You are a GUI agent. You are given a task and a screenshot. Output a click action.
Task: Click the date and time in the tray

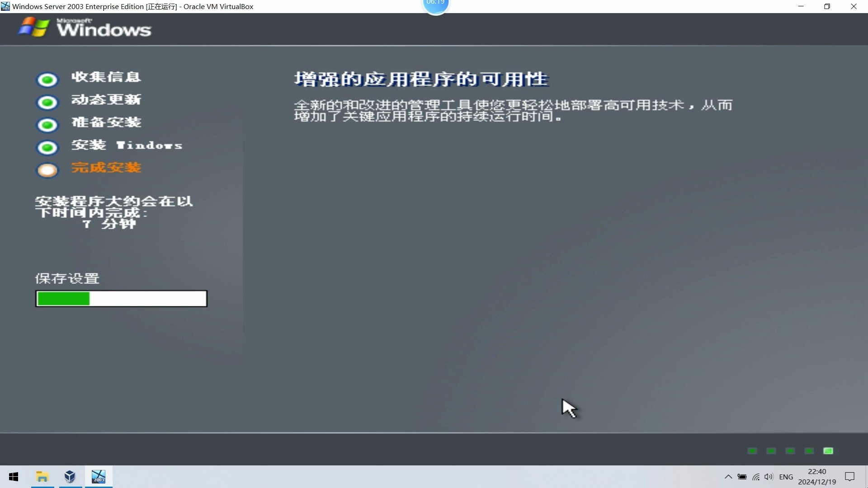point(816,477)
